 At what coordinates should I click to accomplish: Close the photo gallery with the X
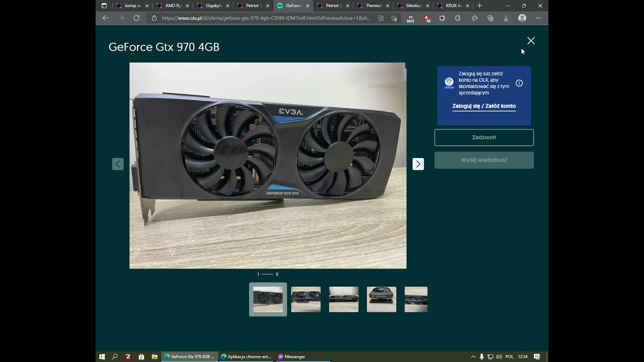tap(531, 41)
